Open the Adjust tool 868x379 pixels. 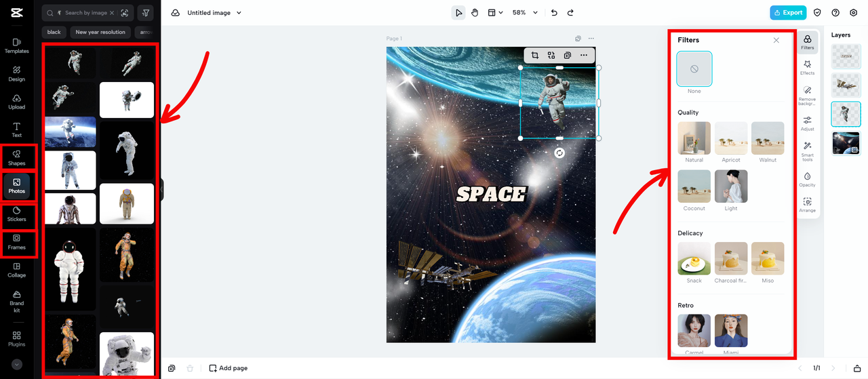click(x=807, y=123)
